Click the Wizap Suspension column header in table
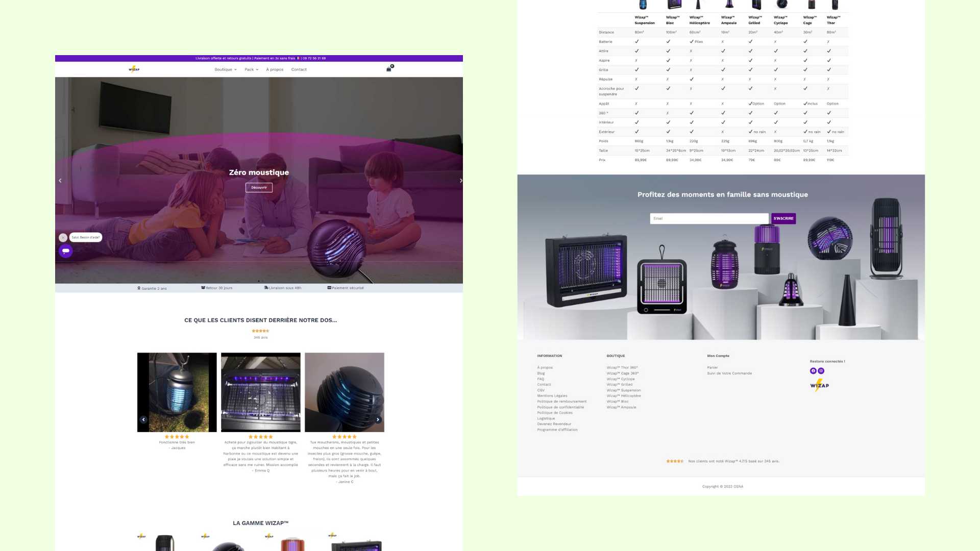980x551 pixels. click(x=645, y=20)
